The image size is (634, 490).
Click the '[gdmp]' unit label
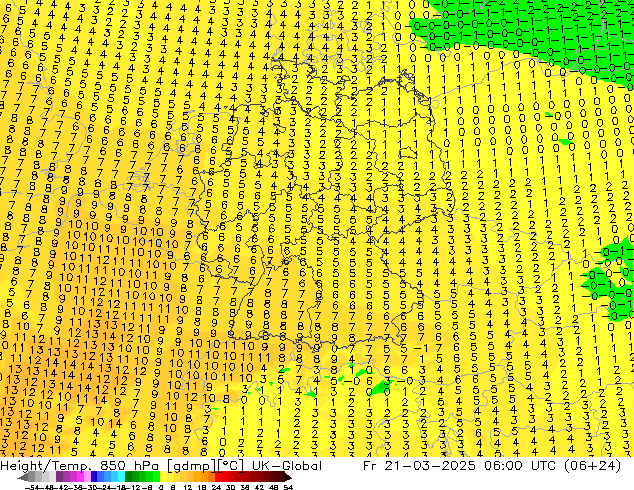(x=191, y=466)
